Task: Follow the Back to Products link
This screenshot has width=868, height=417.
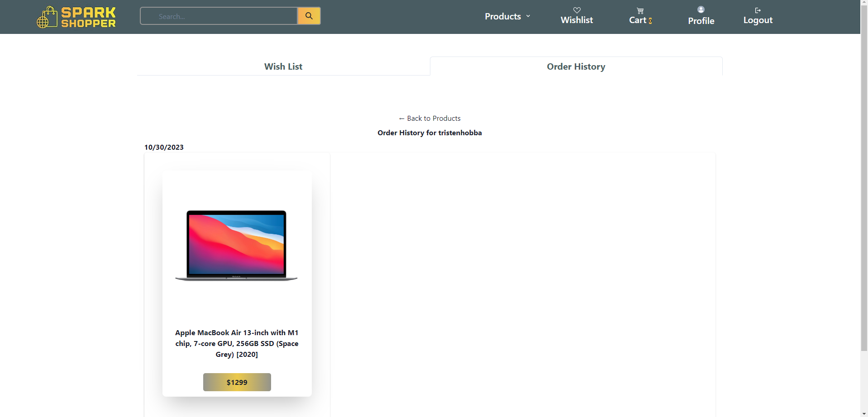Action: coord(429,118)
